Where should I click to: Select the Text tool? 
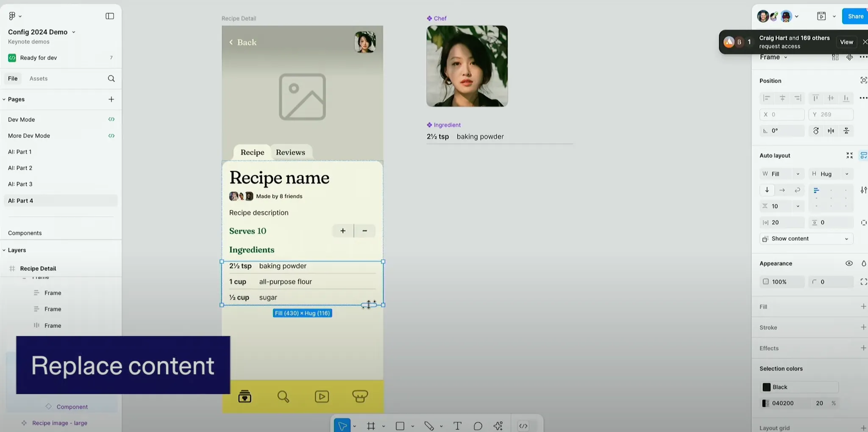457,426
